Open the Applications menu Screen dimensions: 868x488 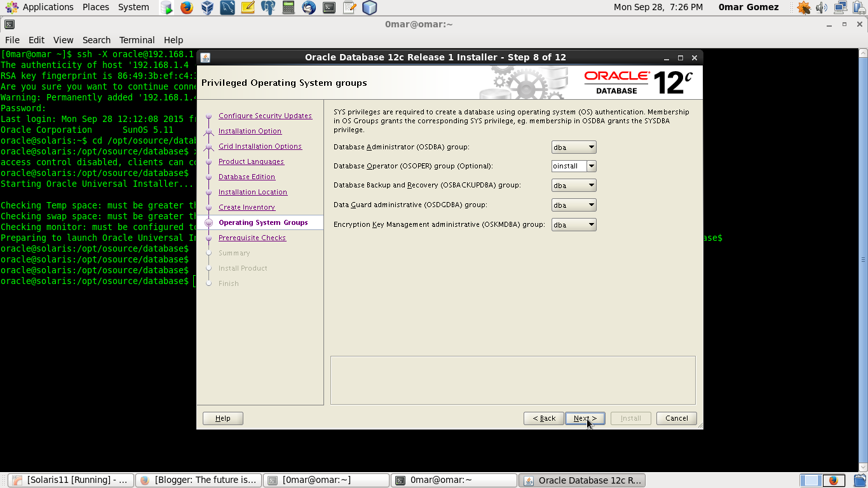point(39,7)
